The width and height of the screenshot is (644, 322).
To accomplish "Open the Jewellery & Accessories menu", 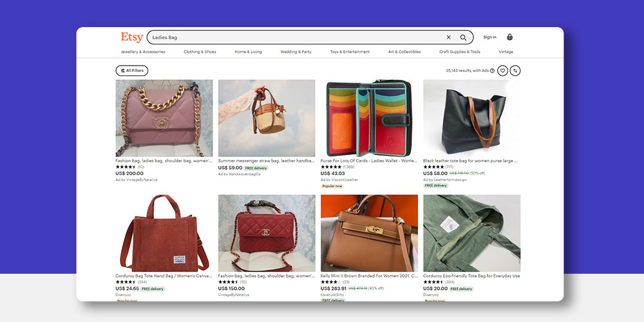I will [x=143, y=52].
